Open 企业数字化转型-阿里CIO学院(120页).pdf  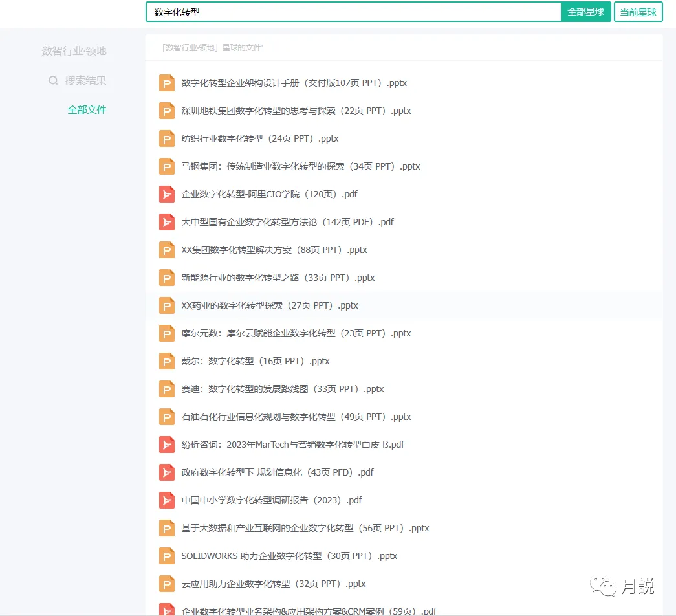pyautogui.click(x=270, y=194)
